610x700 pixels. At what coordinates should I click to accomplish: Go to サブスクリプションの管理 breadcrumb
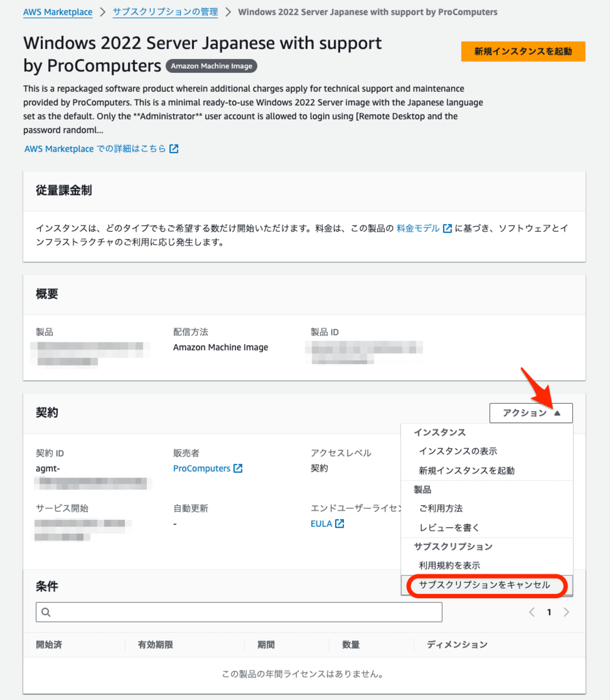point(165,12)
